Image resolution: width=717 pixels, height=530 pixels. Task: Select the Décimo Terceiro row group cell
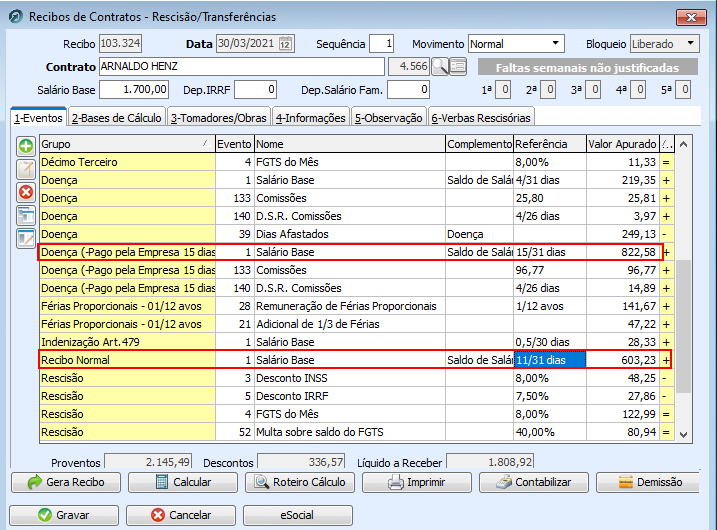coord(127,162)
